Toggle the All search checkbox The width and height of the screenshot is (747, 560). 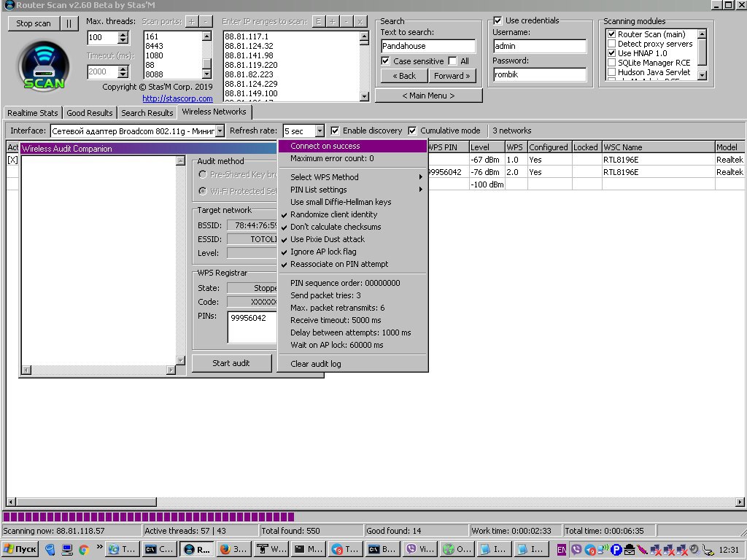click(x=452, y=61)
